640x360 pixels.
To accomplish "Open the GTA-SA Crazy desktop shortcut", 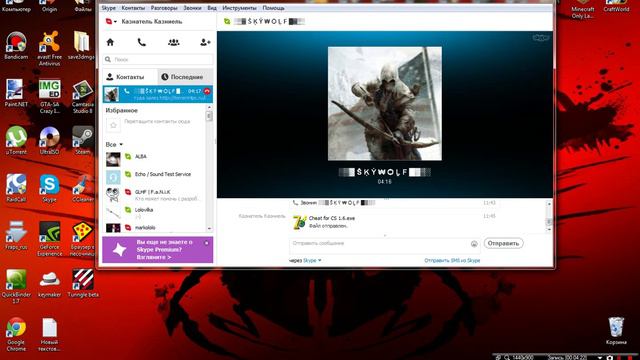I will click(49, 96).
